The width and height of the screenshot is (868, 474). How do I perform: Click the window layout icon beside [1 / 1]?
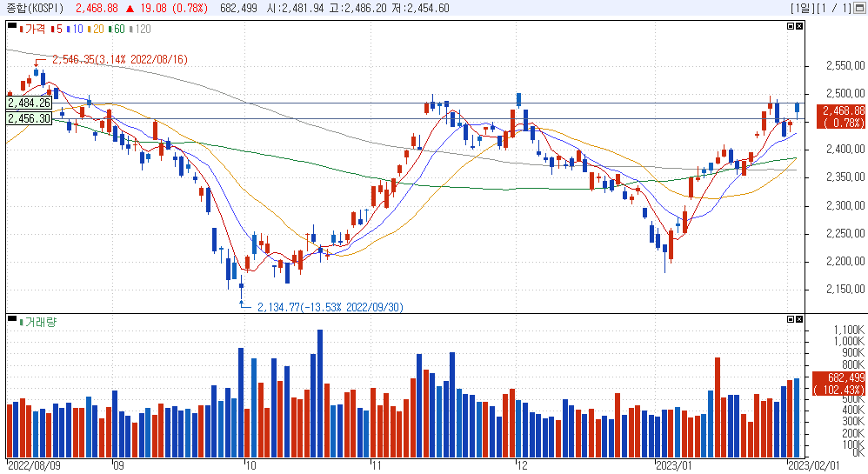click(859, 9)
